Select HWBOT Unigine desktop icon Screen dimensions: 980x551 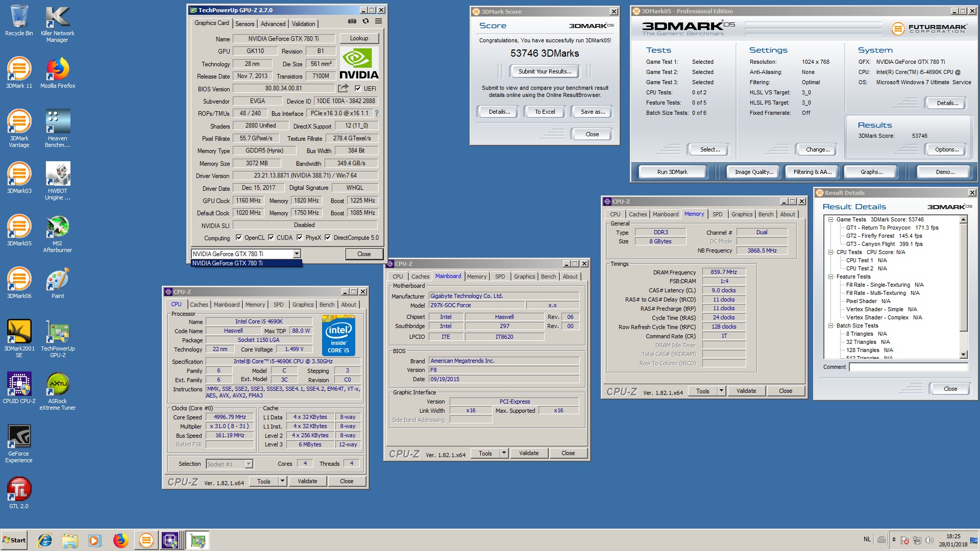[x=58, y=181]
